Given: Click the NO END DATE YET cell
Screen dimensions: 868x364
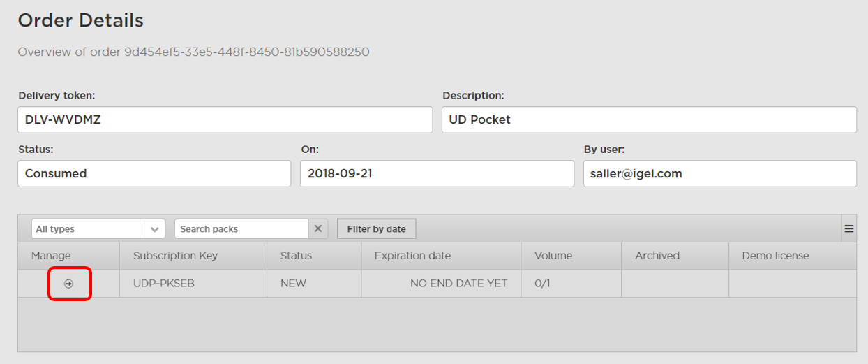Looking at the screenshot, I should tap(458, 284).
